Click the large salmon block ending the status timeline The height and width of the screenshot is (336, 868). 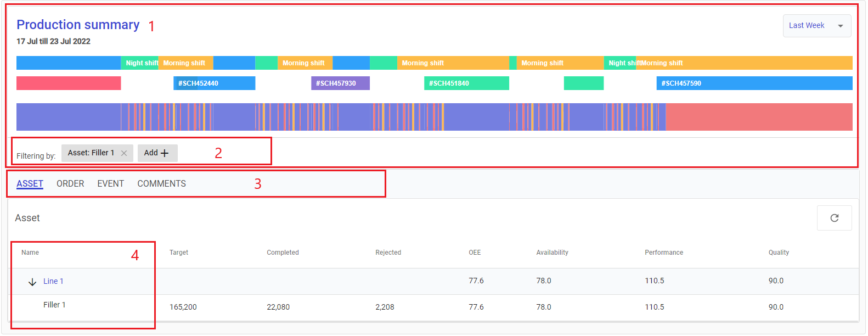(759, 117)
